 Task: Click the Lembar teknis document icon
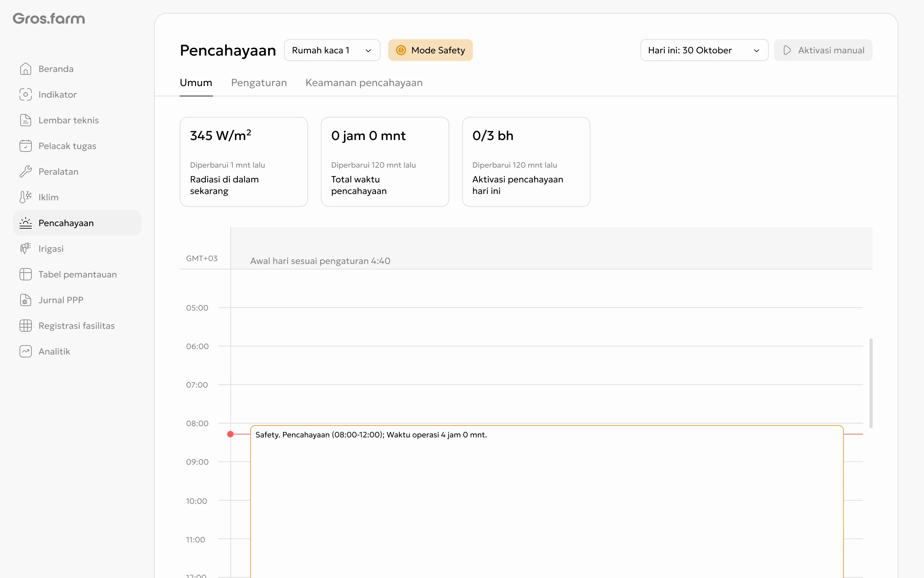coord(26,120)
